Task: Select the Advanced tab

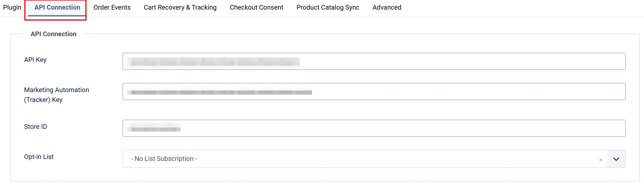Action: pos(387,7)
